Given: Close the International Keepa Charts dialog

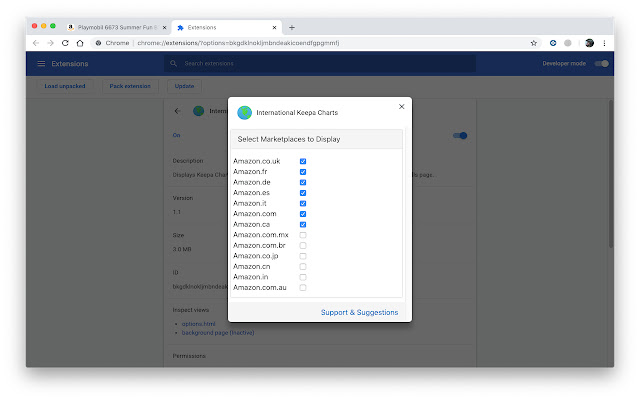Looking at the screenshot, I should 401,106.
